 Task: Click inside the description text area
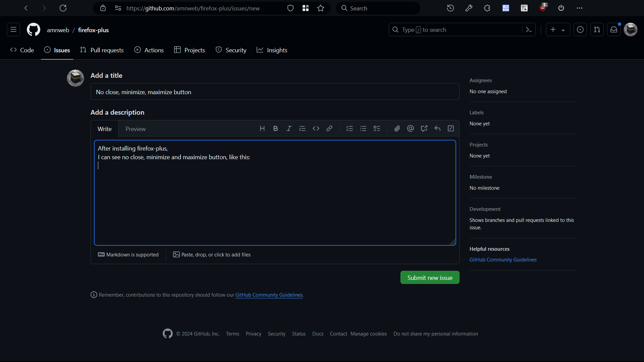pyautogui.click(x=275, y=193)
